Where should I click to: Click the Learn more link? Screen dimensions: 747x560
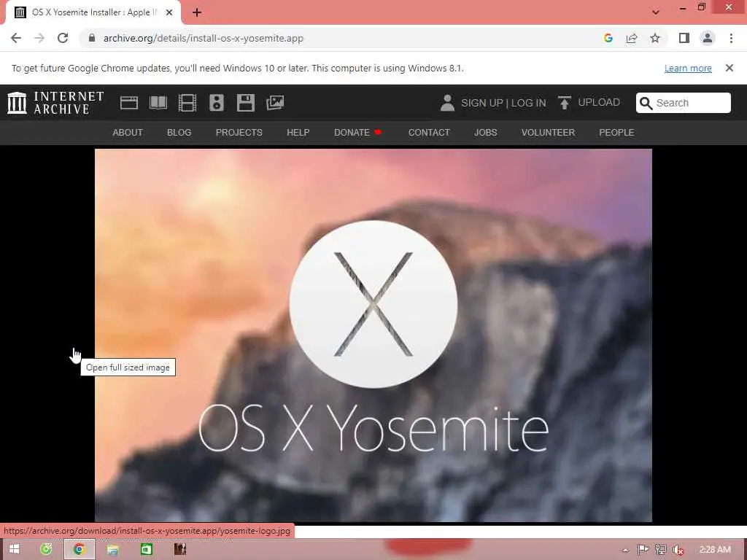click(x=688, y=68)
